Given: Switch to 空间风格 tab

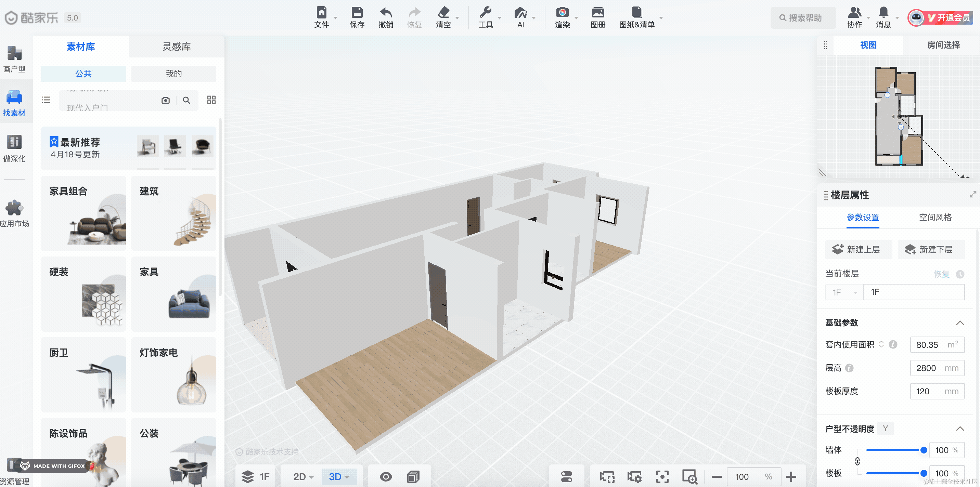Looking at the screenshot, I should [x=935, y=218].
